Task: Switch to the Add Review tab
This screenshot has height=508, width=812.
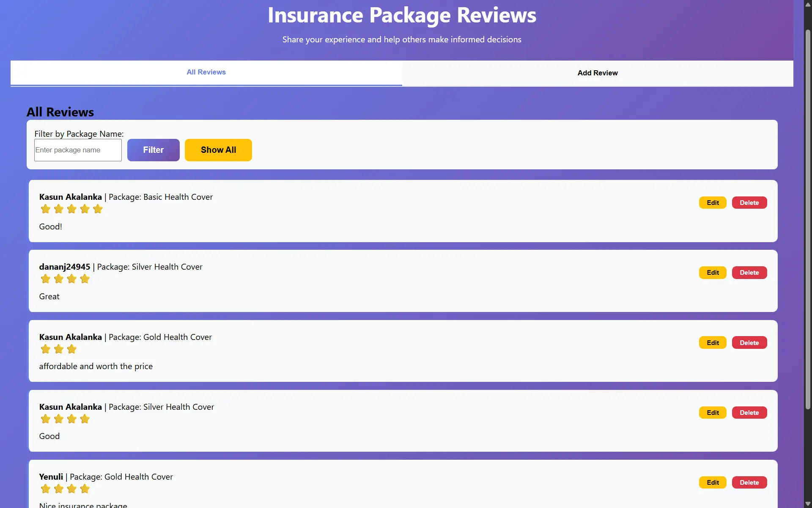Action: (x=597, y=73)
